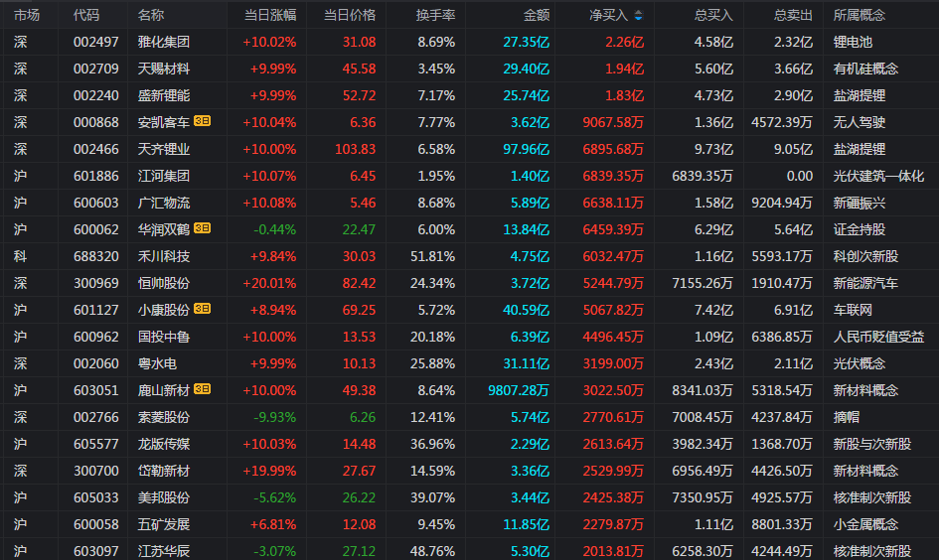Click the sort arrow beside 净买入 header

(638, 16)
